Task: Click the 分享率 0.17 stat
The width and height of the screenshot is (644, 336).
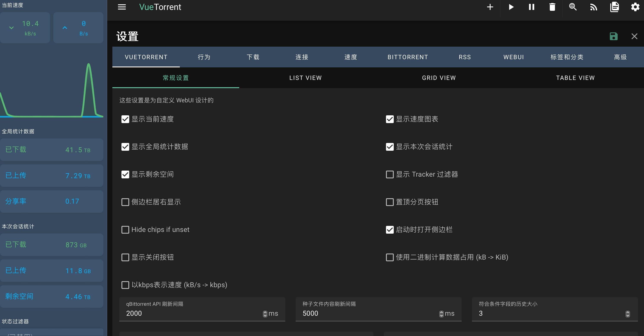Action: [51, 201]
